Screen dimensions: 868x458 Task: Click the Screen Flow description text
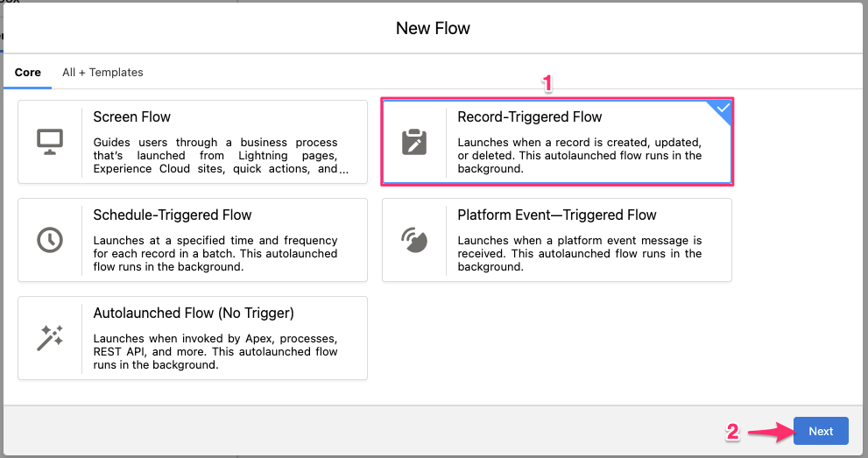[x=215, y=156]
